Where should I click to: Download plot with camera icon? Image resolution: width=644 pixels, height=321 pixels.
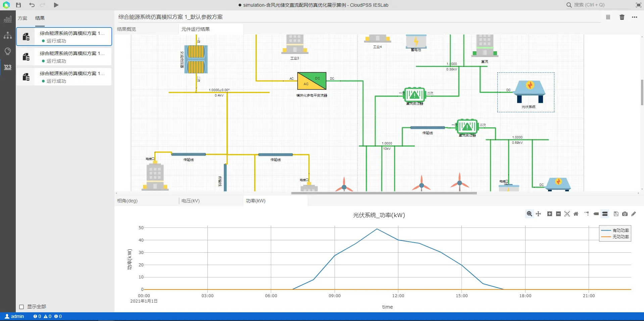[625, 214]
